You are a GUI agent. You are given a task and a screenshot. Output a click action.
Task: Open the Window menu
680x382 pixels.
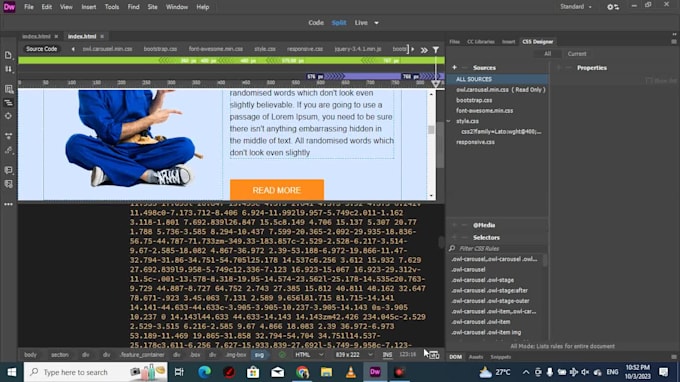(177, 7)
